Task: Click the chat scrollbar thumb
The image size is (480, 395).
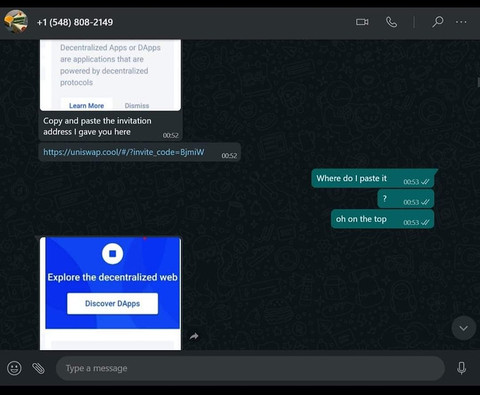Action: [478, 82]
